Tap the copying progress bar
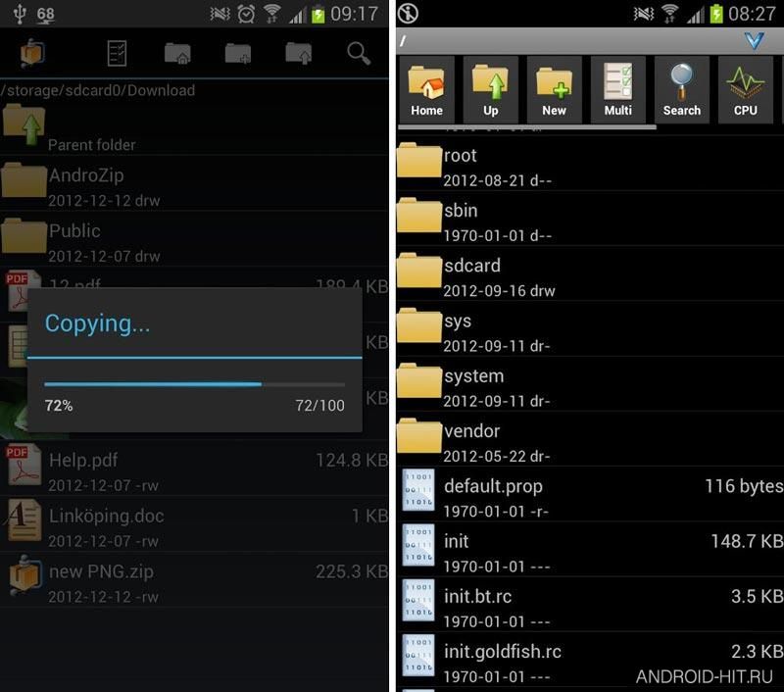This screenshot has height=692, width=784. [x=194, y=384]
